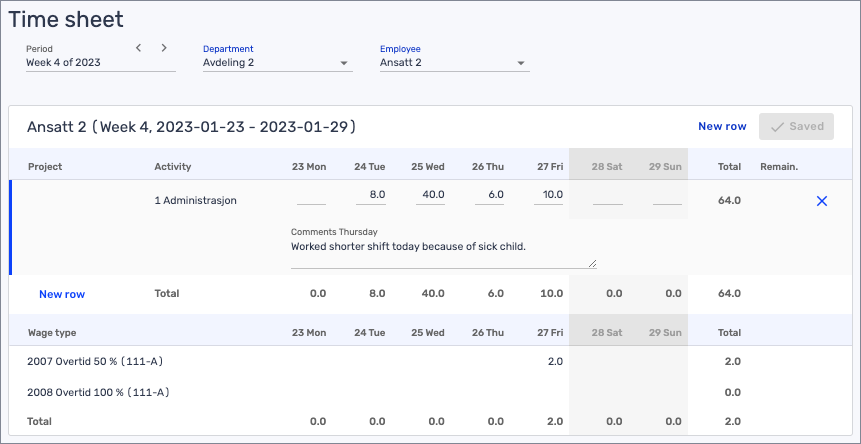
Task: Open the Department dropdown
Action: point(276,63)
